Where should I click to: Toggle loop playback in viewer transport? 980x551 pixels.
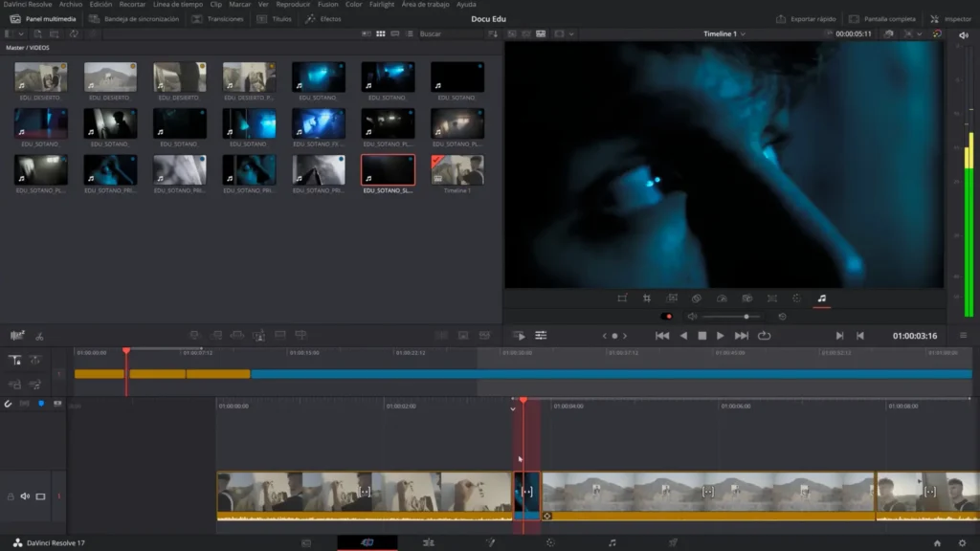764,336
